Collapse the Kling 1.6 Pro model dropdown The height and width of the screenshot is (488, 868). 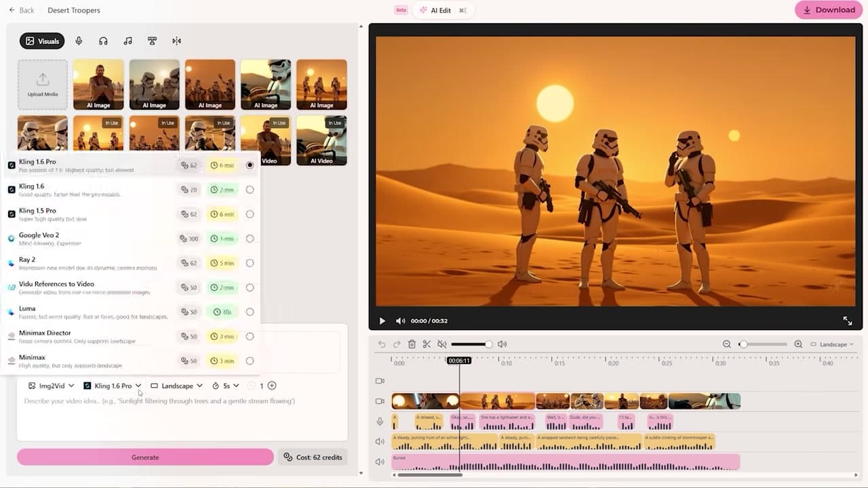[x=113, y=386]
